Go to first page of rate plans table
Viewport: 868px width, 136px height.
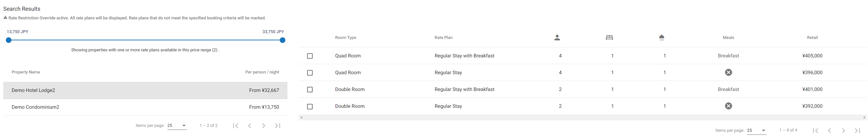tap(815, 131)
